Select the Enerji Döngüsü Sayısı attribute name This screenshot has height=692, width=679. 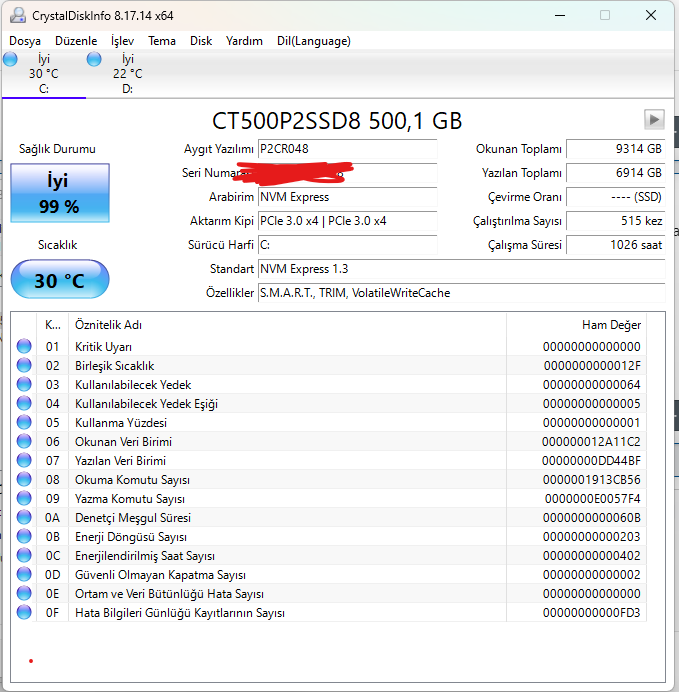pyautogui.click(x=131, y=537)
